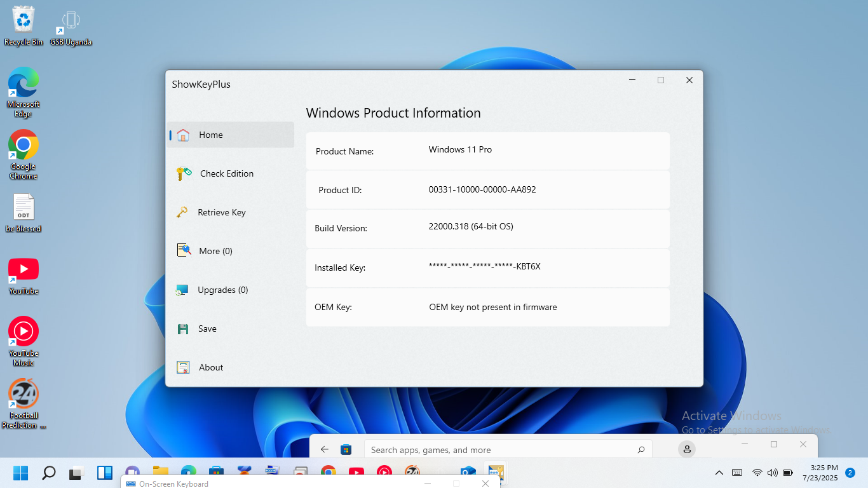The image size is (868, 488).
Task: Select the Recycle Bin desktop icon
Action: 24,26
